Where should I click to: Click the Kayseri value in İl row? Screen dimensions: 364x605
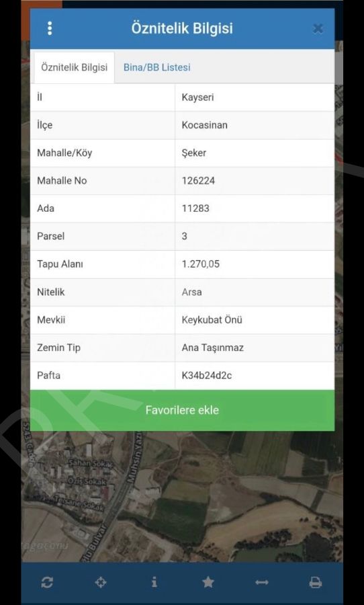point(197,97)
